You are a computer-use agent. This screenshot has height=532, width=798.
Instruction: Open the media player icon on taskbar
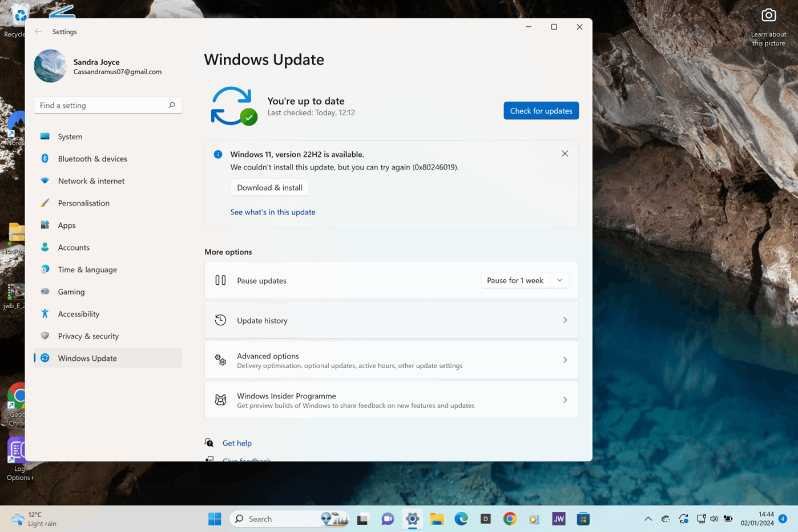coord(534,519)
